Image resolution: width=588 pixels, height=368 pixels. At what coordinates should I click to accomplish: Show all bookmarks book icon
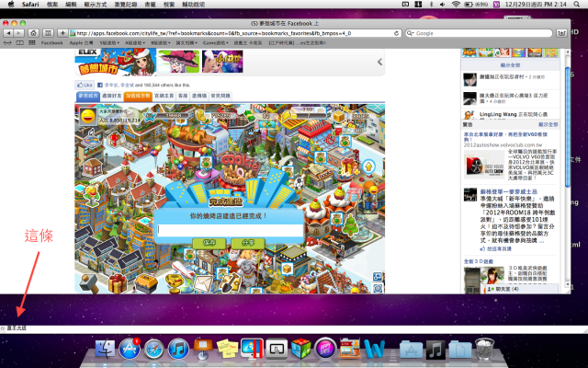20,43
